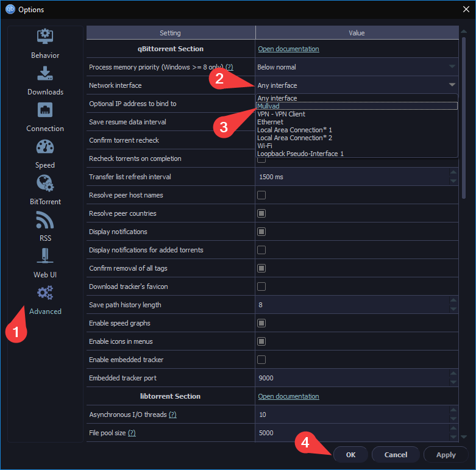Collapse the Network interface dropdown arrow
476x470 pixels.
[452, 85]
